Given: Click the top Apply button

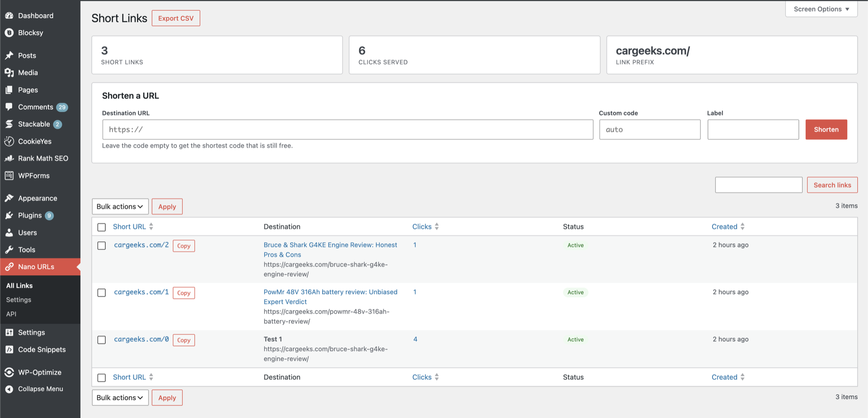Looking at the screenshot, I should [x=167, y=207].
